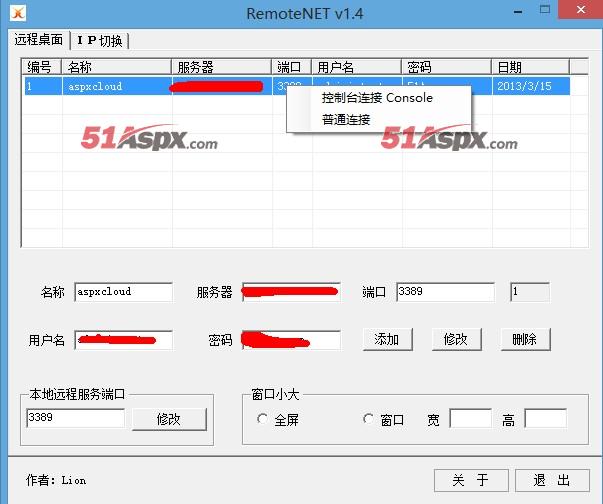This screenshot has width=603, height=504.
Task: Choose 控制台连接 Console from context menu
Action: pos(377,98)
